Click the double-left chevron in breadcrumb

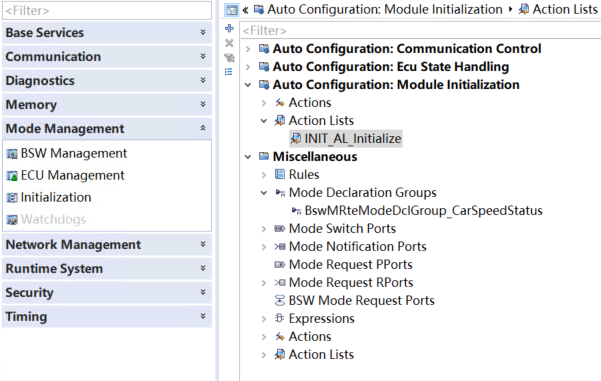(x=245, y=10)
